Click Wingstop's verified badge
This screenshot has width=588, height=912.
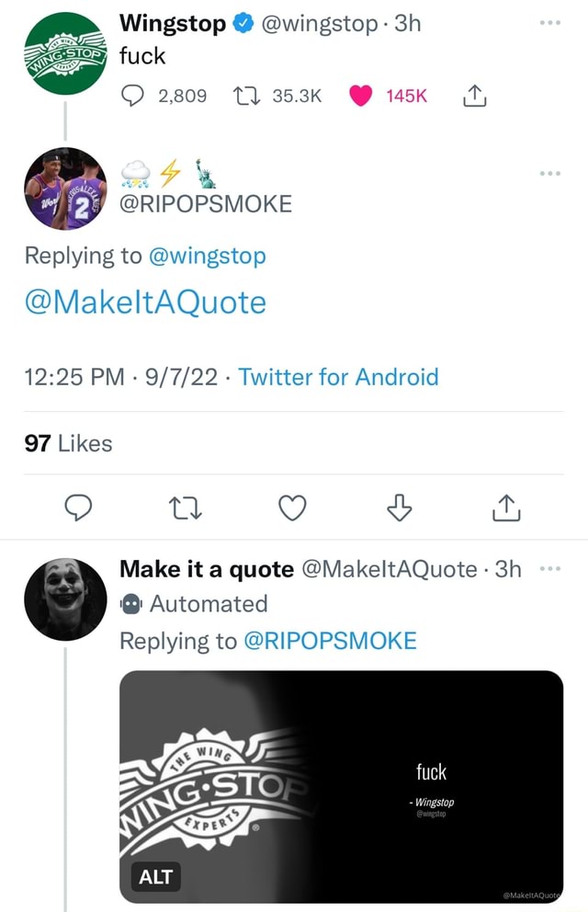point(242,24)
